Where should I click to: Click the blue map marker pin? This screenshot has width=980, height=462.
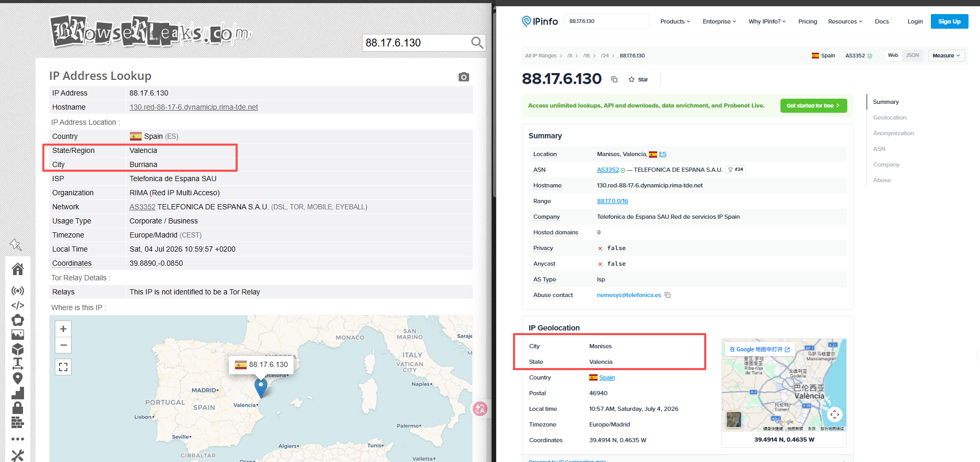coord(261,388)
